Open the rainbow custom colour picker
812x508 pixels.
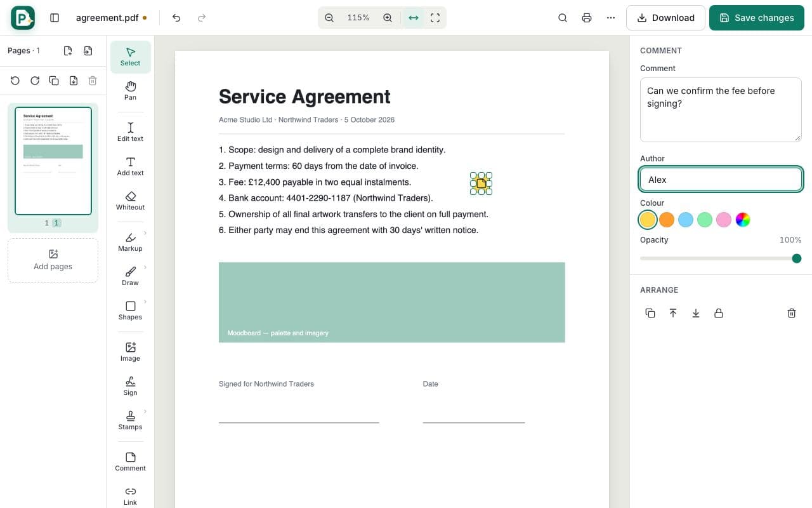pos(743,220)
